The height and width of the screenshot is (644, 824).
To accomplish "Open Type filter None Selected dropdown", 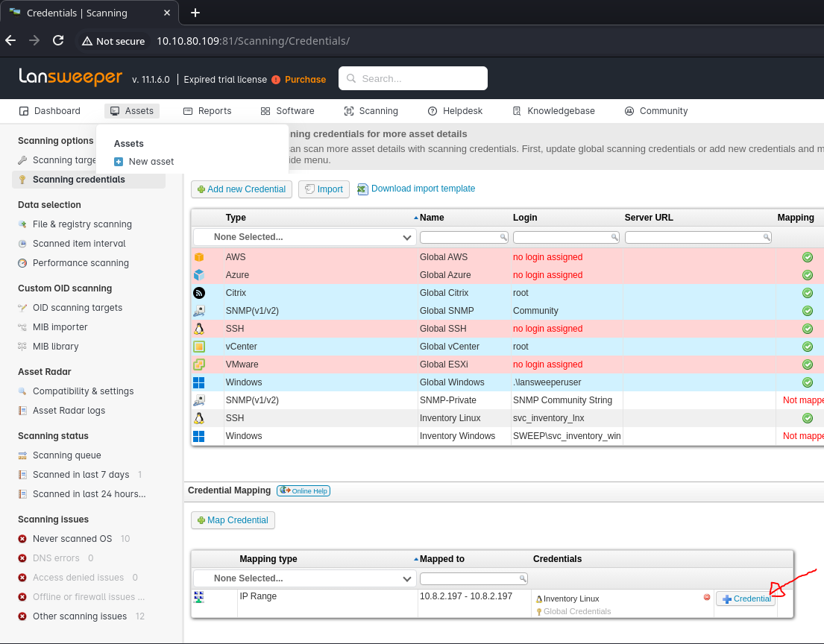I will click(305, 237).
